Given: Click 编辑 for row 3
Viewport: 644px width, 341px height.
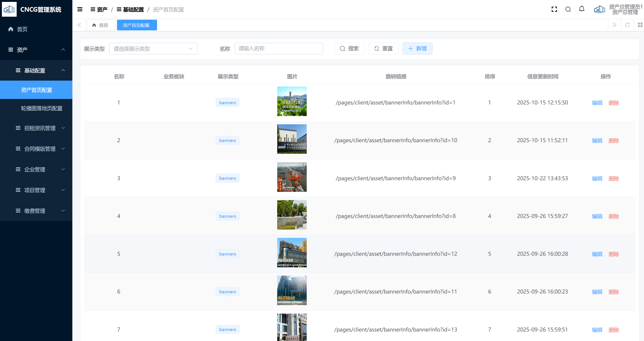Looking at the screenshot, I should coord(597,178).
